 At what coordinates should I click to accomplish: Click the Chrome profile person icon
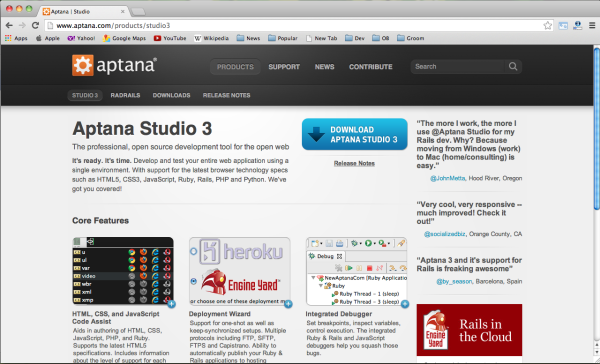577,25
